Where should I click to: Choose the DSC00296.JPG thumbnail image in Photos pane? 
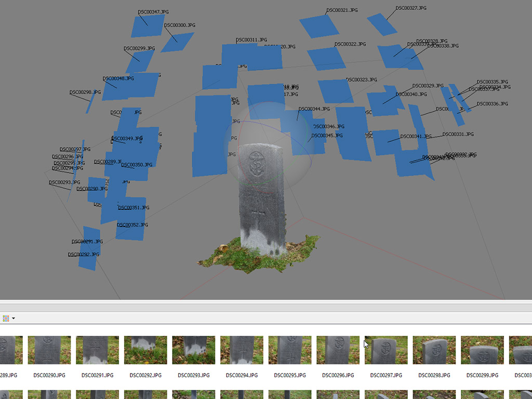338,350
